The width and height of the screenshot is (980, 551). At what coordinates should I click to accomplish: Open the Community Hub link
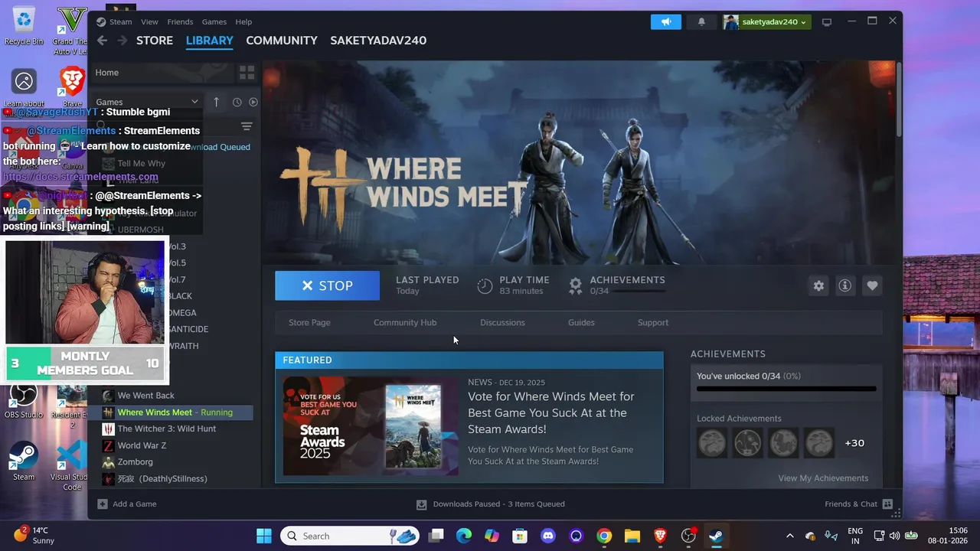[x=405, y=322]
